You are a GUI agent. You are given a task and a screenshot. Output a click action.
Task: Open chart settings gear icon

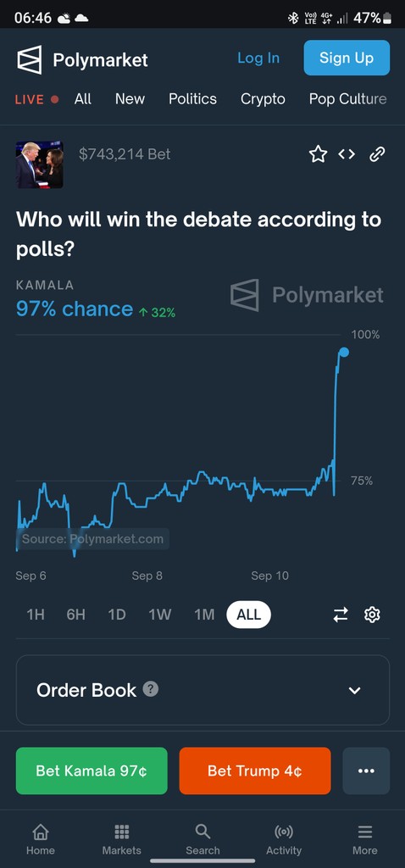(372, 615)
